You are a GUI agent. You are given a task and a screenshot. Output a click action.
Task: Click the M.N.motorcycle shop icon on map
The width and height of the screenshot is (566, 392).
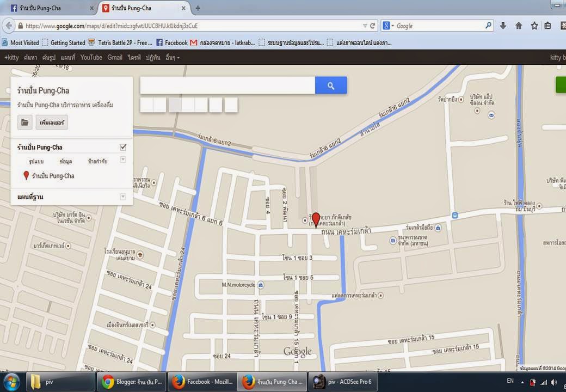pyautogui.click(x=261, y=285)
